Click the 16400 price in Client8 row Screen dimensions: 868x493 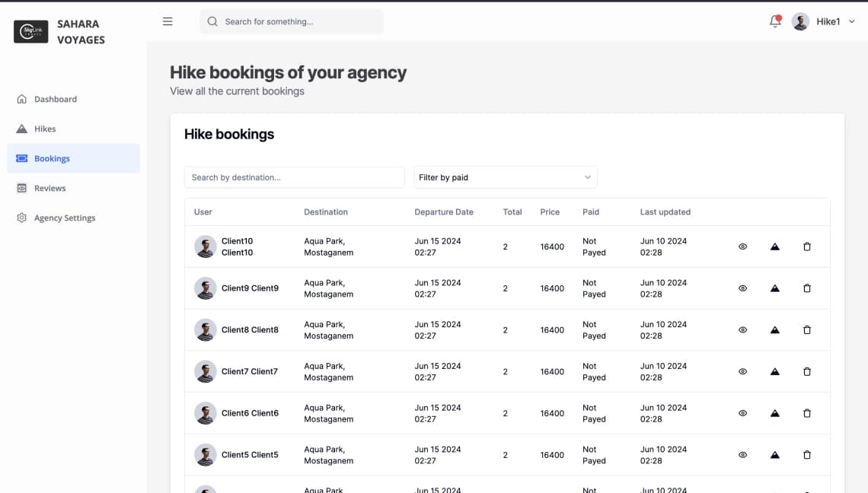[x=552, y=330]
